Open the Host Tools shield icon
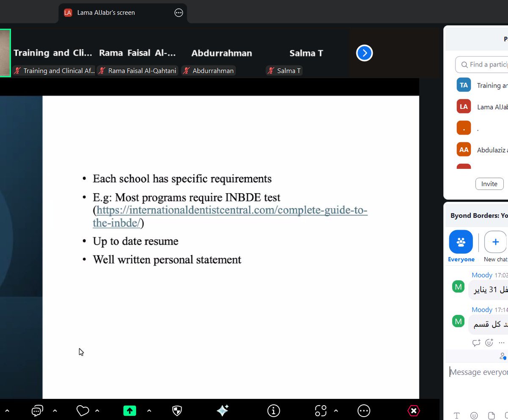Image resolution: width=508 pixels, height=420 pixels. (177, 410)
